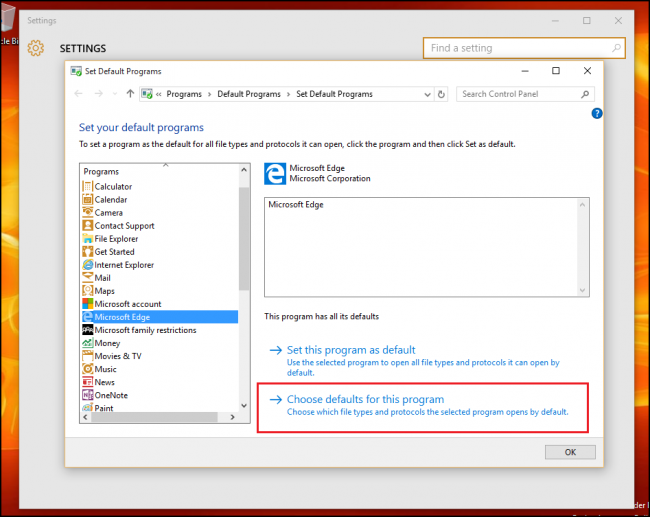Click the forward navigation arrow
Screen dimensions: 650x517
tap(99, 94)
